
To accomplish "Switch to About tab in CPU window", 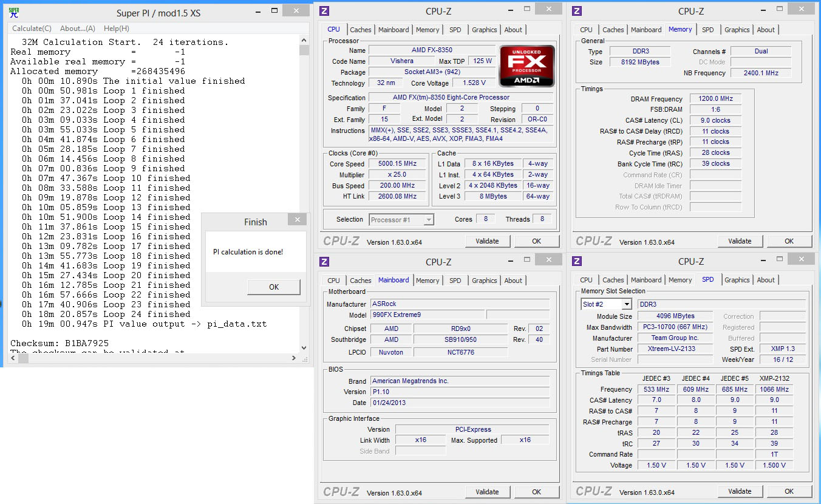I will 513,30.
